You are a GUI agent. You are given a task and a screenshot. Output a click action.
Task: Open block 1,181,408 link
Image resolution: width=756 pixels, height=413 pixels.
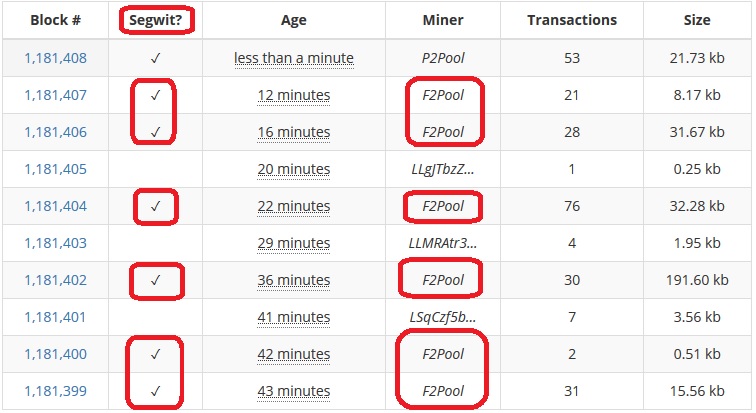tap(55, 58)
